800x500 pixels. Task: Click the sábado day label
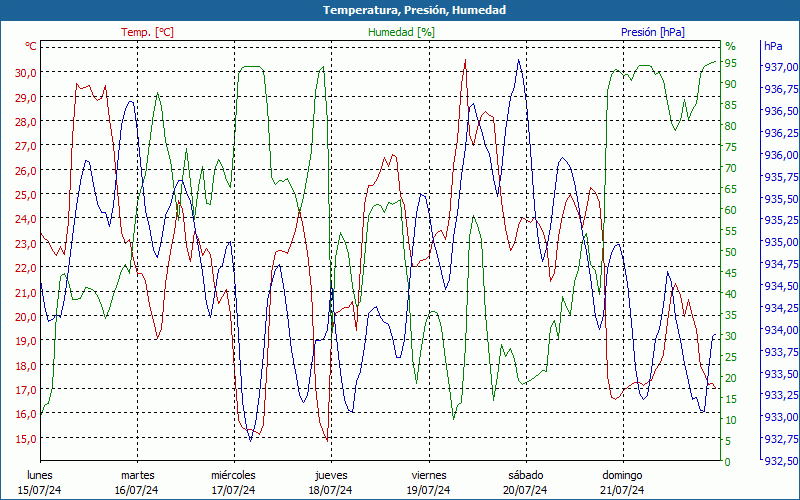coord(526,476)
